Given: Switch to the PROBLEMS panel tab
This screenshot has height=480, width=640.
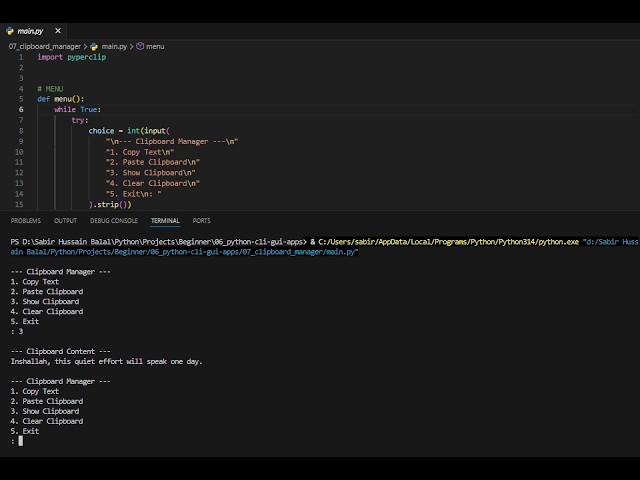Looking at the screenshot, I should [x=26, y=221].
